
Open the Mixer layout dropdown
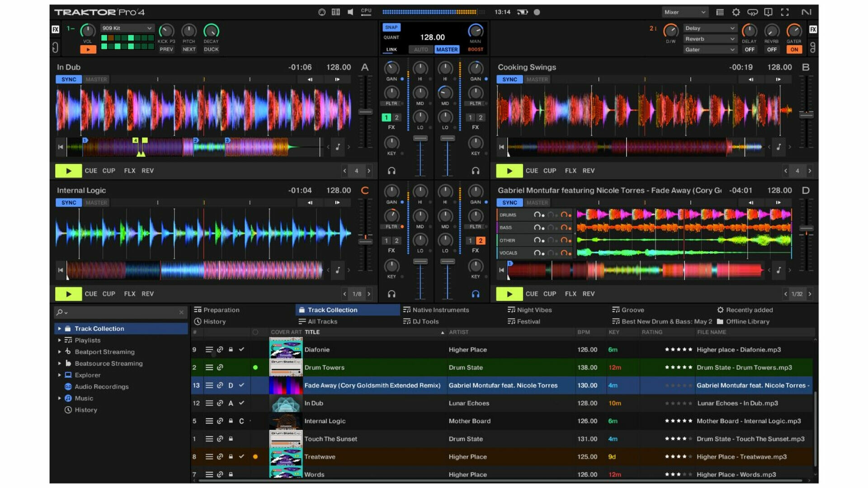(685, 12)
